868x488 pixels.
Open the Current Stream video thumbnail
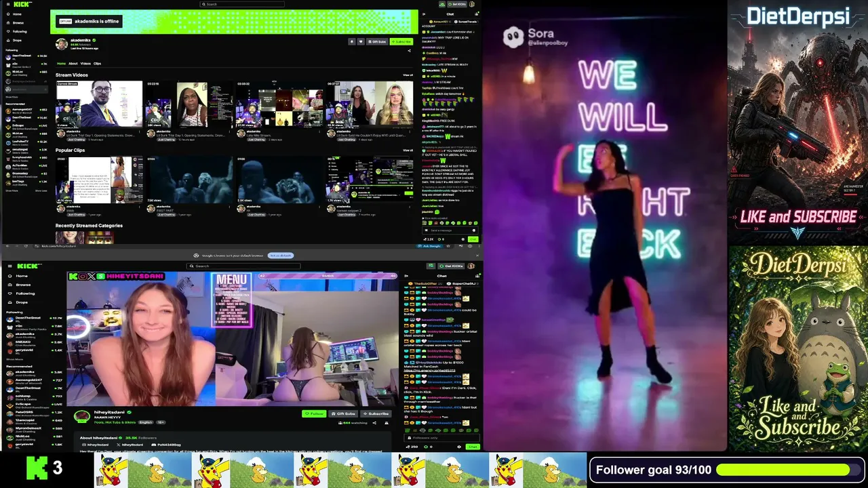(x=99, y=104)
